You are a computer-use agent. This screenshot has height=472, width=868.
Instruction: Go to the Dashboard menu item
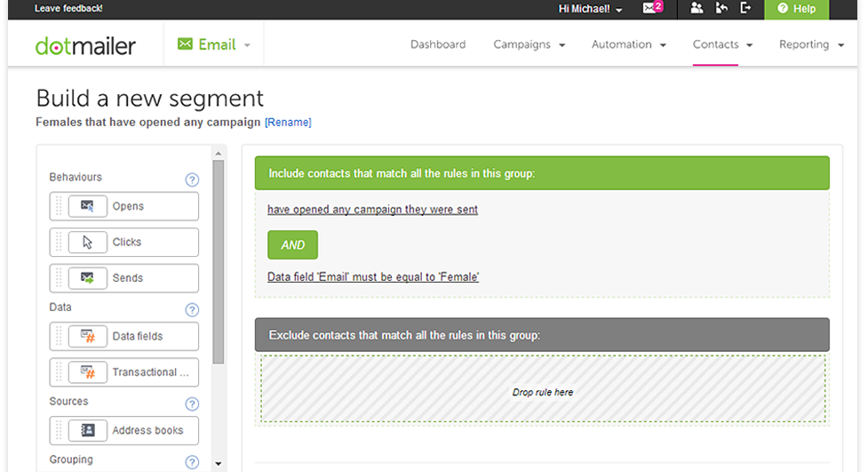click(x=438, y=44)
